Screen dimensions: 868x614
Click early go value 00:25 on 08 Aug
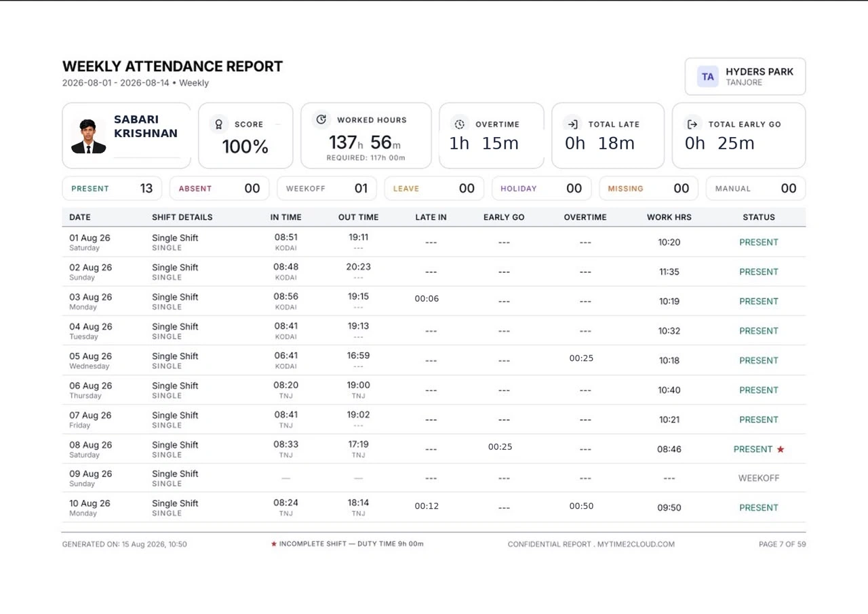pos(500,446)
